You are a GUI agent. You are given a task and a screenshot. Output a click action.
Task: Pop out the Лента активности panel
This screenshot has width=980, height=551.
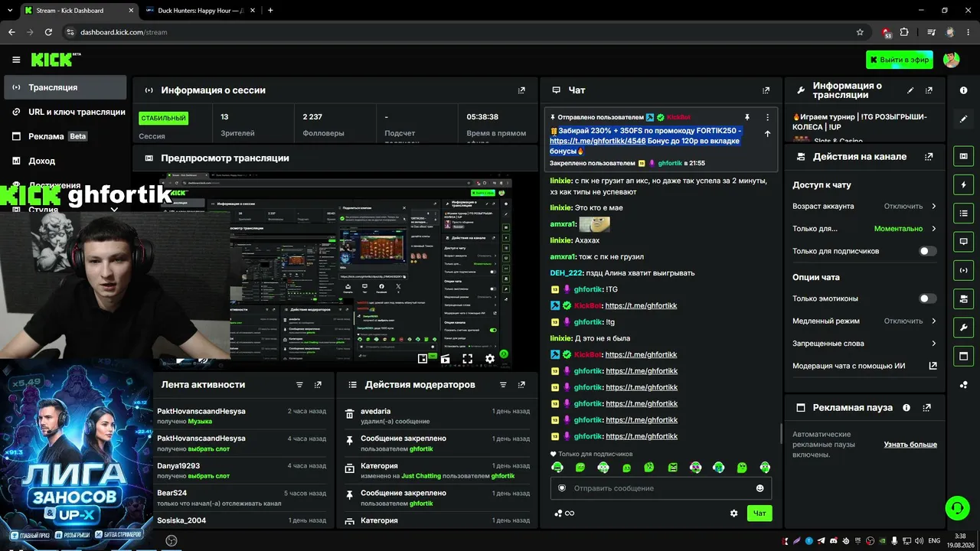tap(318, 385)
